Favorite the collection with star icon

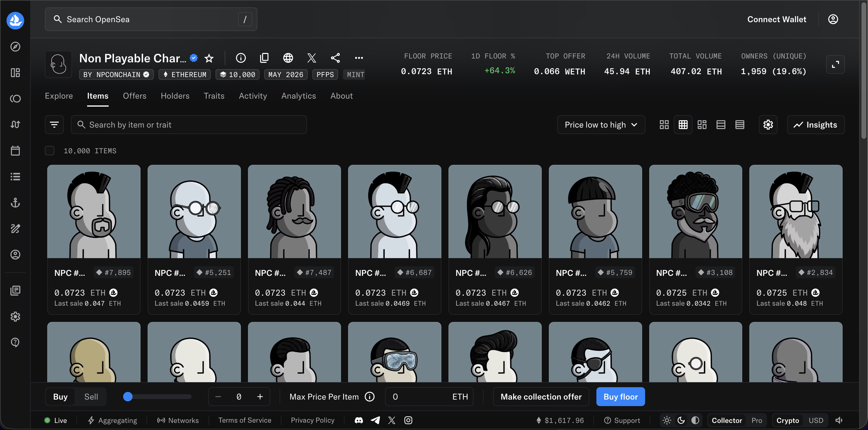point(209,58)
